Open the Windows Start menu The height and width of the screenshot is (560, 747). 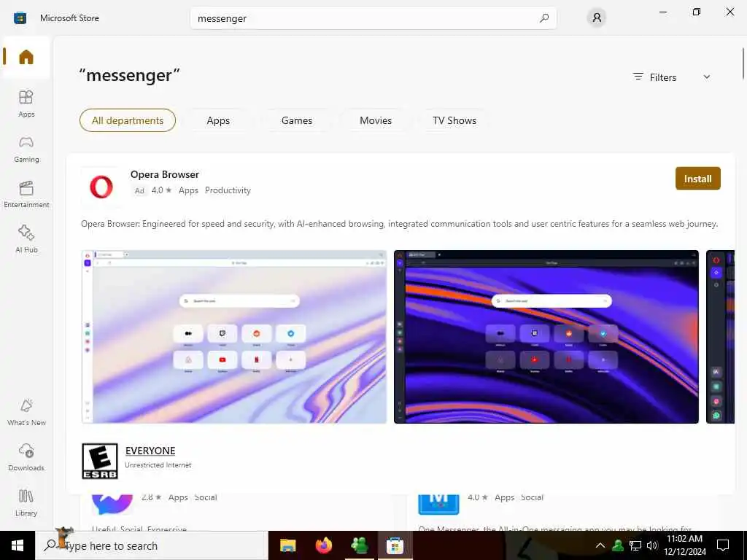(18, 545)
